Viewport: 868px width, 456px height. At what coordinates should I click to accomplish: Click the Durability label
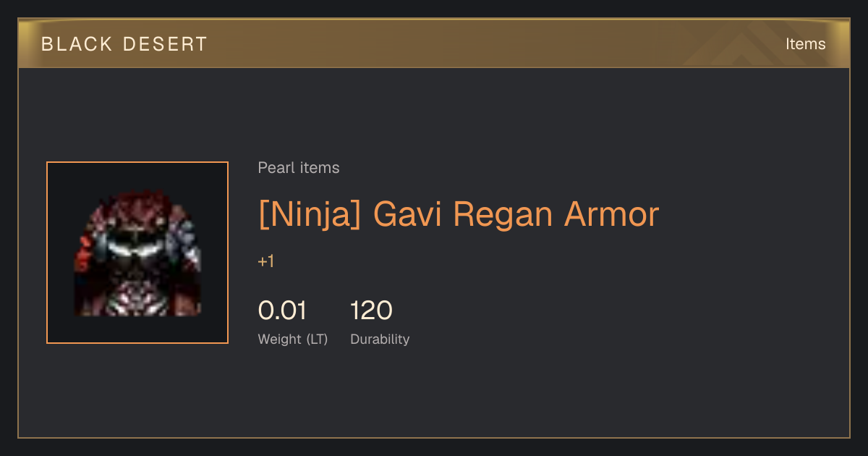[380, 339]
